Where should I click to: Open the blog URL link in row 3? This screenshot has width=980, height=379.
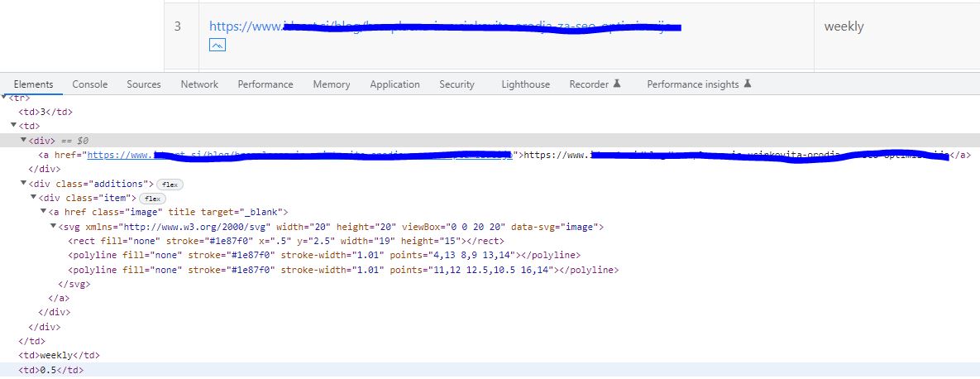click(445, 26)
